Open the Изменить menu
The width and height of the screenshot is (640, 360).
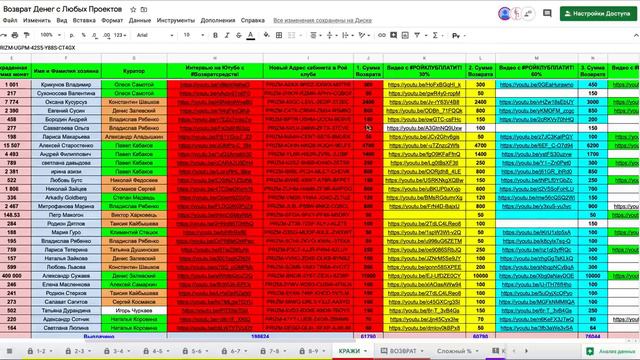(37, 20)
